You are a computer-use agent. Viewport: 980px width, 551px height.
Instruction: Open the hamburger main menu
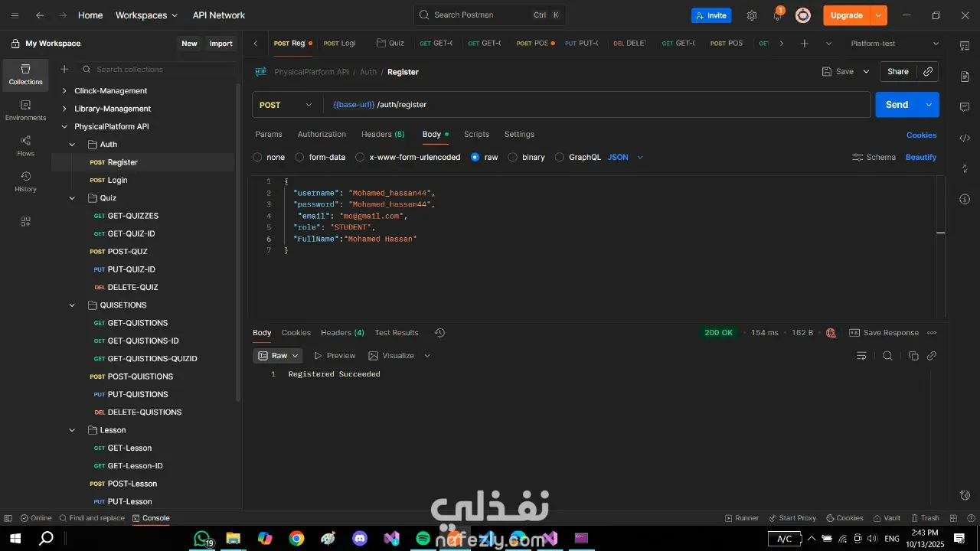(x=15, y=15)
